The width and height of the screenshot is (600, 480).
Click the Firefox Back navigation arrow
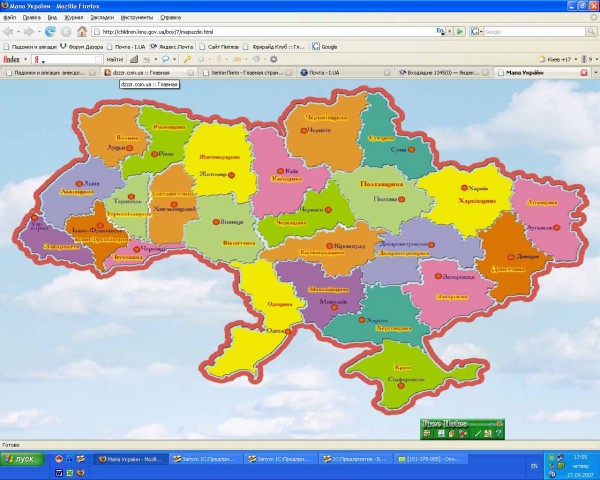coord(12,31)
